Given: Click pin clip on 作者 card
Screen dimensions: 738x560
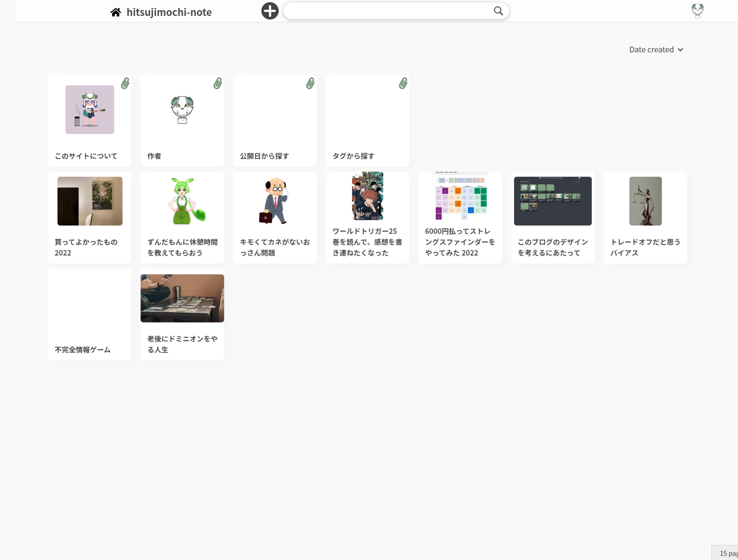Looking at the screenshot, I should click(x=218, y=83).
